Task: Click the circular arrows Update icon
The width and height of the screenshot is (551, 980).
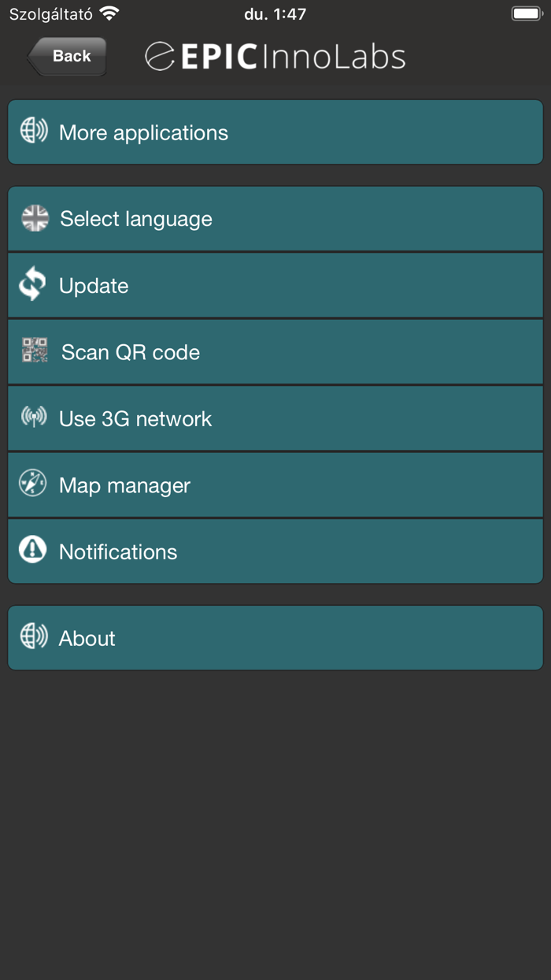Action: click(33, 284)
